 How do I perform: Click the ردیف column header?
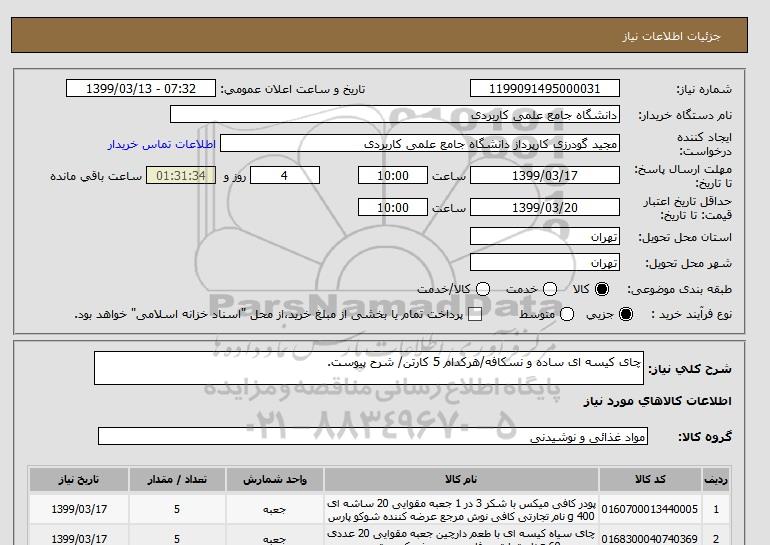(715, 480)
